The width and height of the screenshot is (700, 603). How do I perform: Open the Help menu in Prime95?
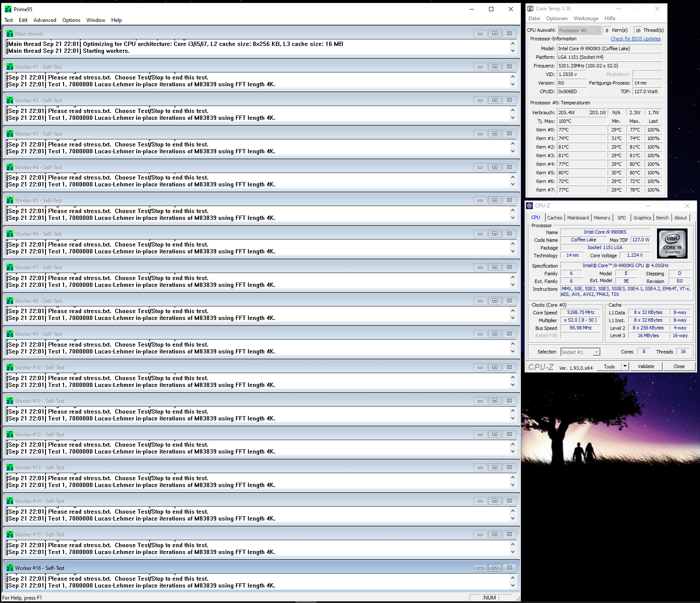coord(116,20)
